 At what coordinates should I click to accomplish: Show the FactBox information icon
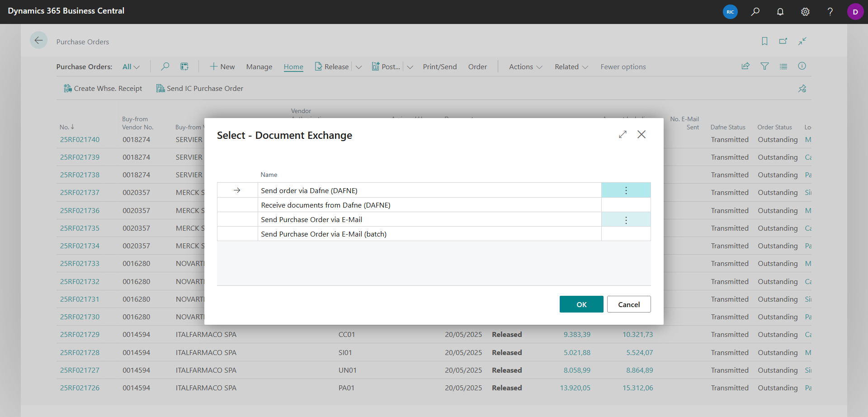coord(802,66)
